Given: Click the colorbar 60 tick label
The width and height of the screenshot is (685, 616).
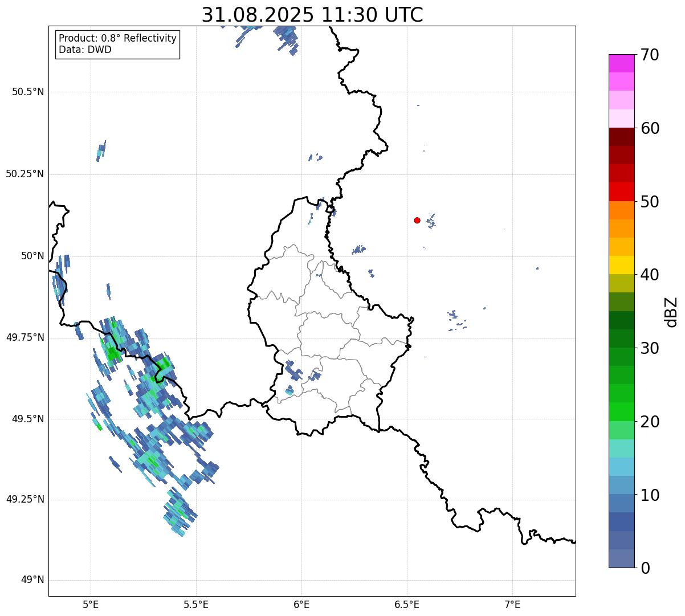Looking at the screenshot, I should 650,128.
